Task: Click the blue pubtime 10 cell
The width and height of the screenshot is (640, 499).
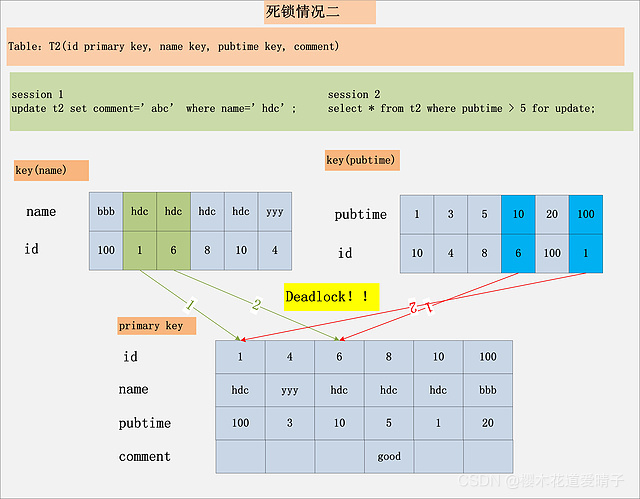Action: tap(518, 214)
